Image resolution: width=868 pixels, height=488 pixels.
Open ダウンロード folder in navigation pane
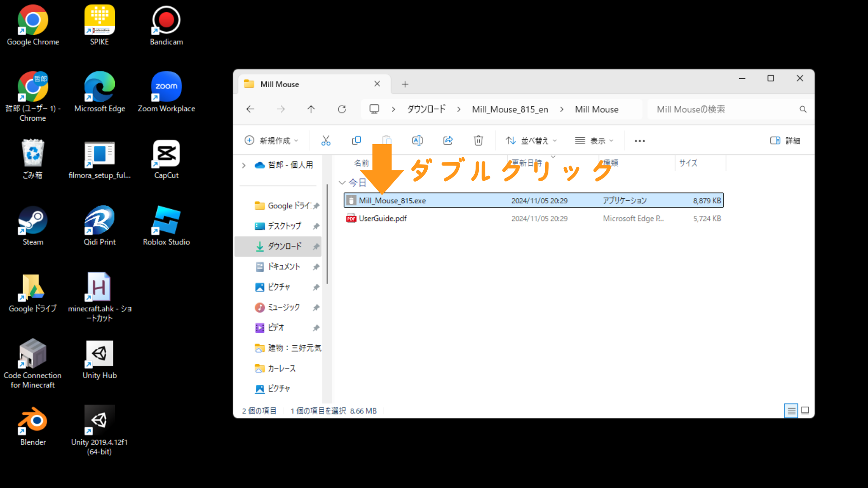(x=284, y=246)
